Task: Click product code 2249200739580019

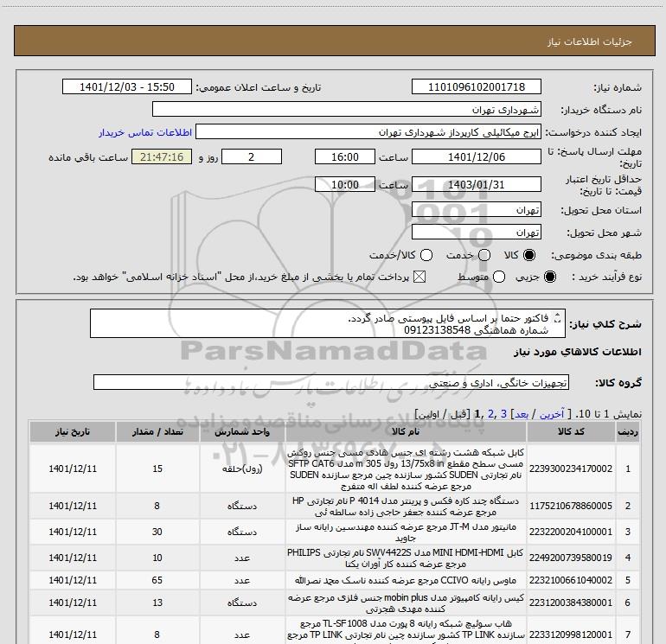Action: tap(571, 558)
